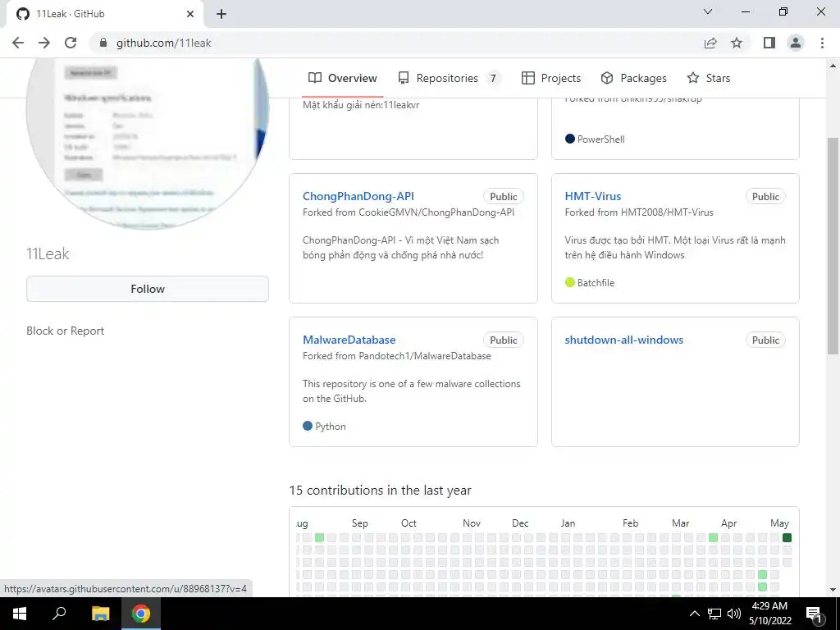Click the PowerShell language color dot
The height and width of the screenshot is (630, 840).
[x=570, y=139]
